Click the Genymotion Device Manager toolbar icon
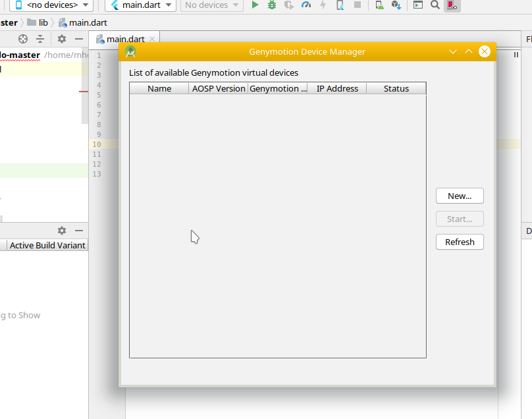Viewport: 532px width, 419px height. click(x=452, y=5)
